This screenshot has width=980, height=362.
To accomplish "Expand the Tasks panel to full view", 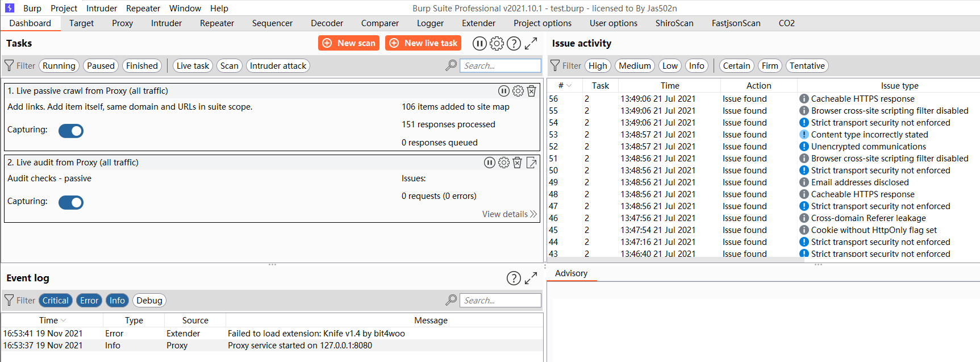I will click(x=531, y=43).
